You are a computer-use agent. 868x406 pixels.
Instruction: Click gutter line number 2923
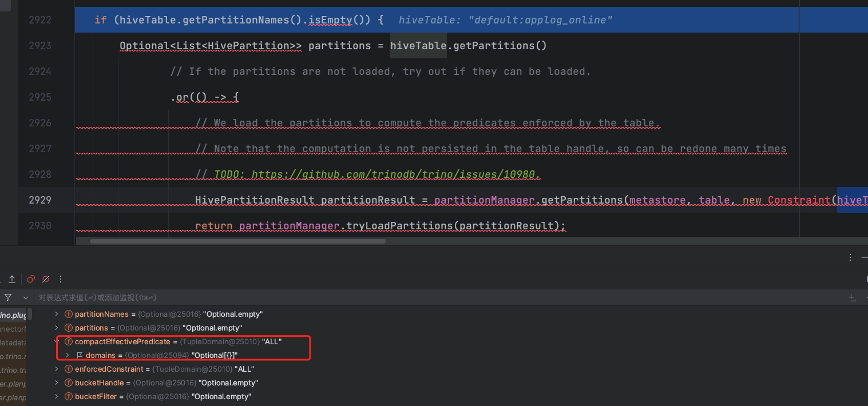(x=40, y=46)
